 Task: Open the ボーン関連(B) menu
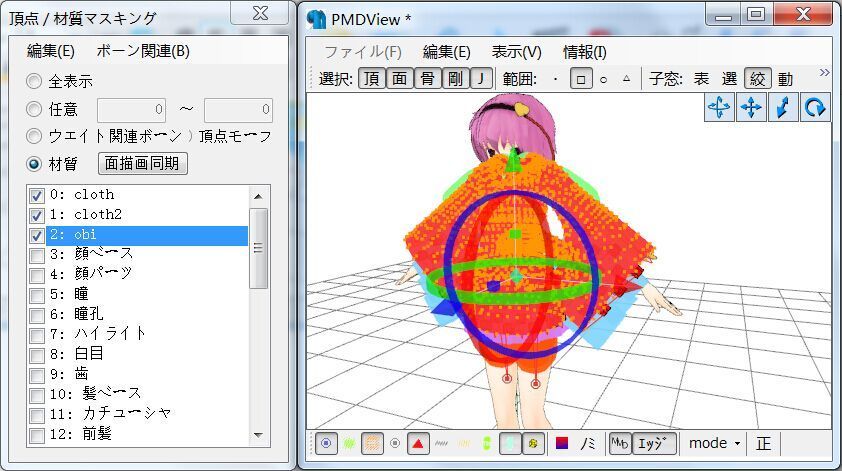tap(143, 51)
